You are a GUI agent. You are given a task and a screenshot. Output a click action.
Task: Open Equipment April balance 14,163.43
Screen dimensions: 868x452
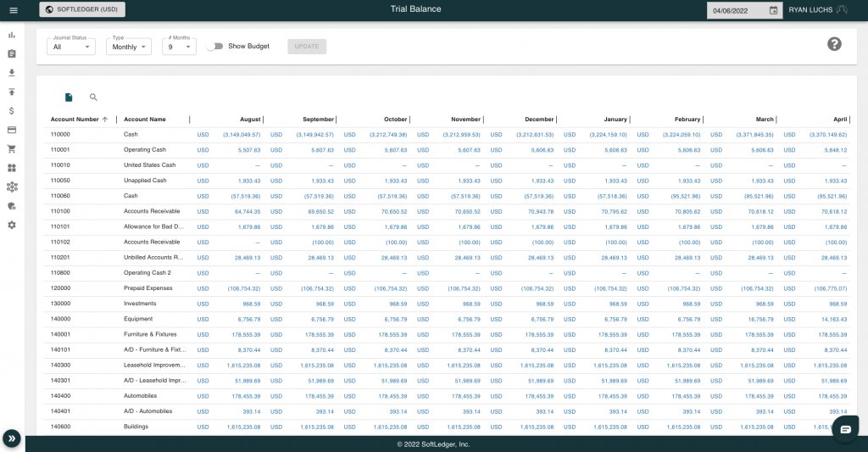coord(834,319)
